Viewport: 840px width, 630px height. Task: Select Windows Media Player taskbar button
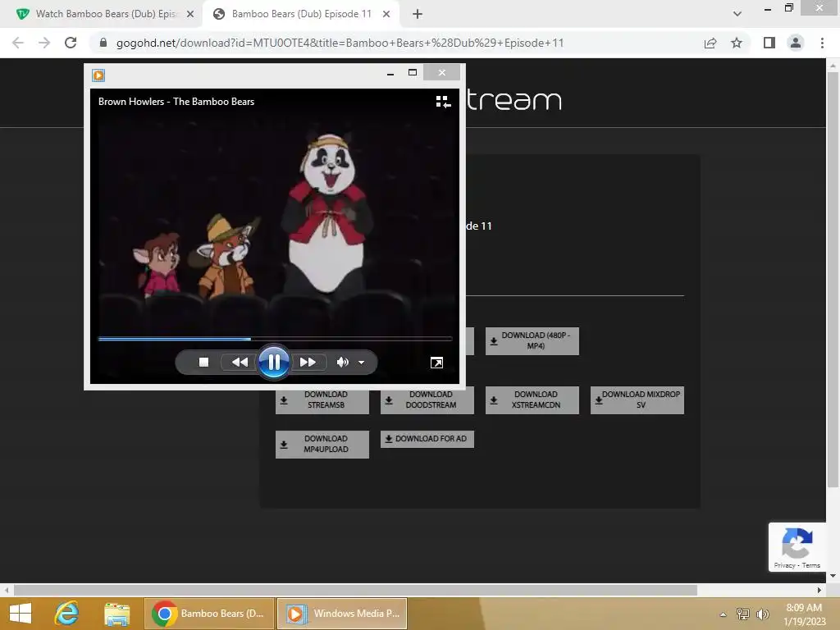342,614
